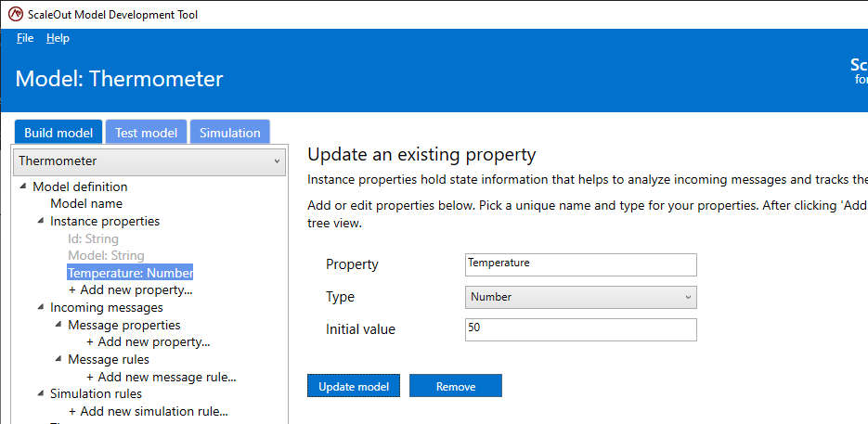868x424 pixels.
Task: Switch to the Simulation tab
Action: pyautogui.click(x=229, y=133)
